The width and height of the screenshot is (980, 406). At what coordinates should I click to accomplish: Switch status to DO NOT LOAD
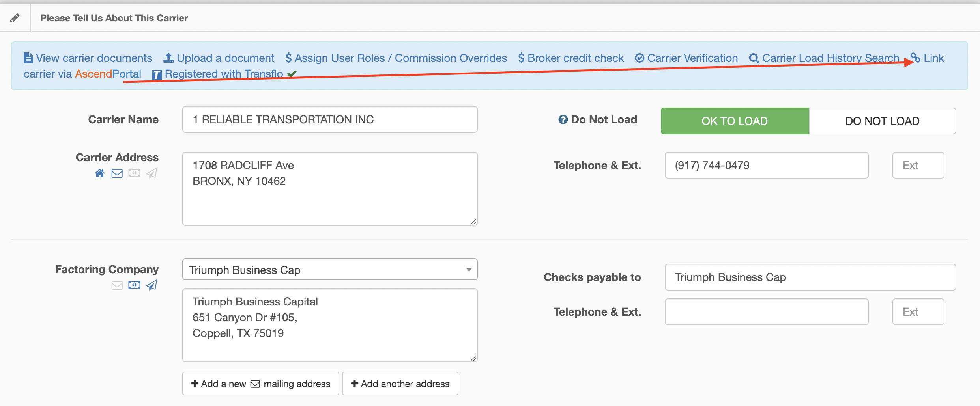[882, 121]
